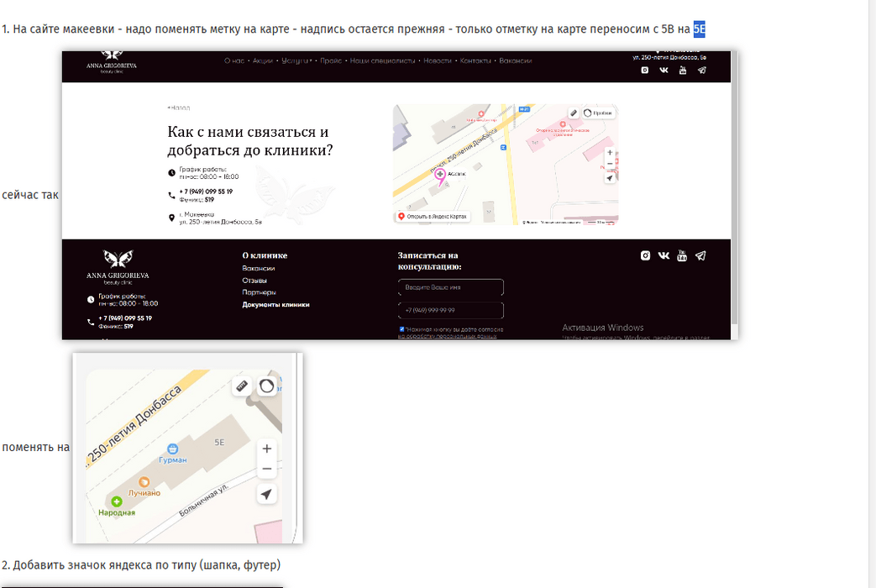Viewport: 876px width, 588px height.
Task: Click the green Народная pharmacy marker
Action: pos(117,501)
